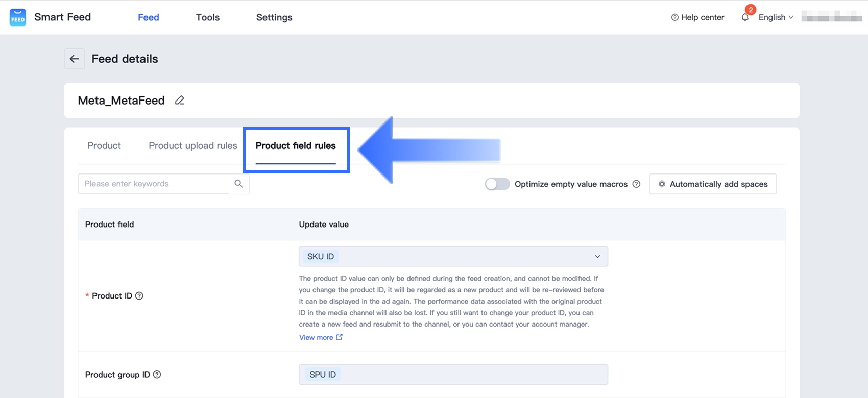Screen dimensions: 868x398
Task: Open the Settings menu
Action: (x=274, y=17)
